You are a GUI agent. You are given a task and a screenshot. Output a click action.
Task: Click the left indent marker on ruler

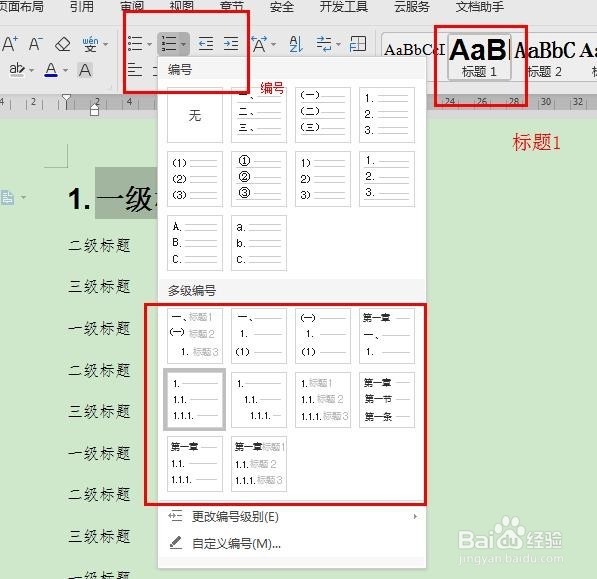click(x=94, y=110)
